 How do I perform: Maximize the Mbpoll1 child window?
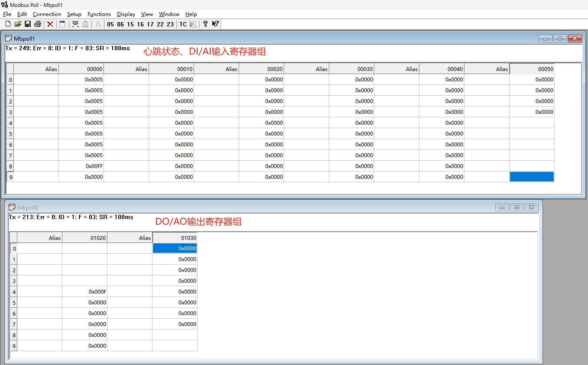pos(560,39)
